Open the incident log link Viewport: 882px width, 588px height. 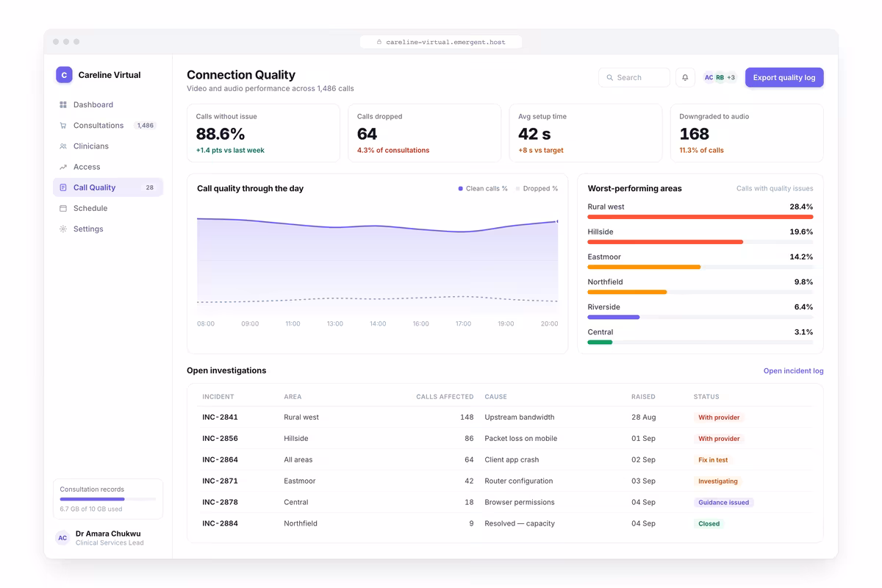pos(793,370)
